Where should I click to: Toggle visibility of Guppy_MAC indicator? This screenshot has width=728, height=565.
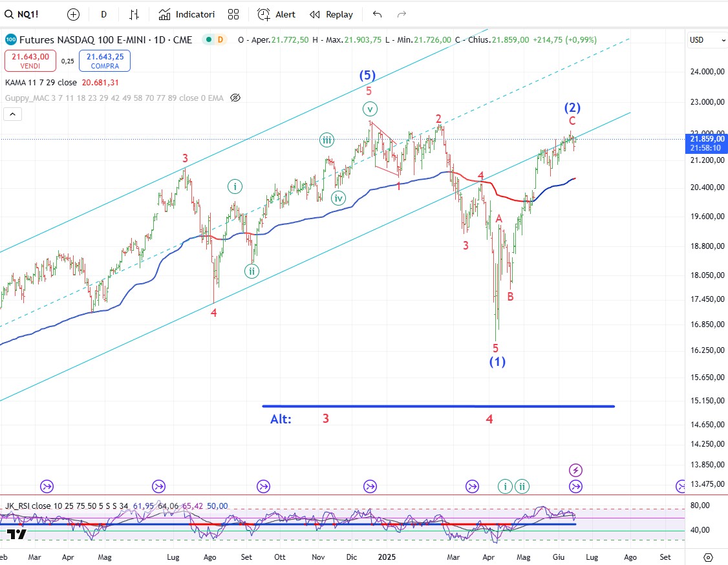[x=235, y=98]
